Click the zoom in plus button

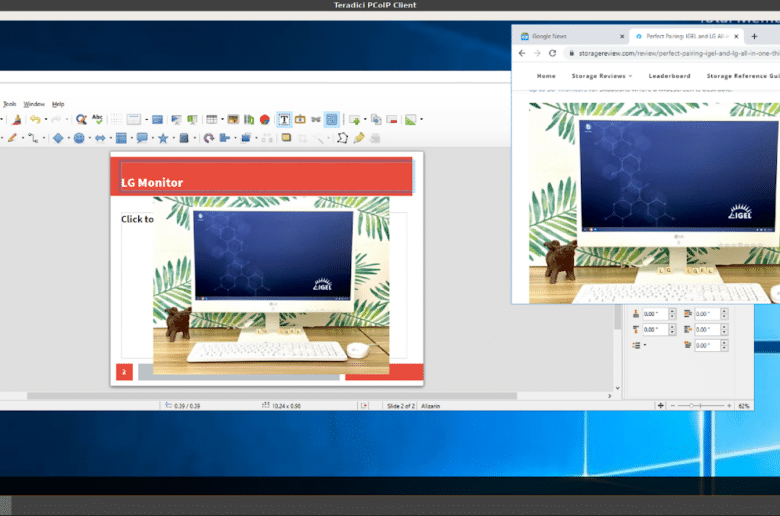(x=729, y=406)
